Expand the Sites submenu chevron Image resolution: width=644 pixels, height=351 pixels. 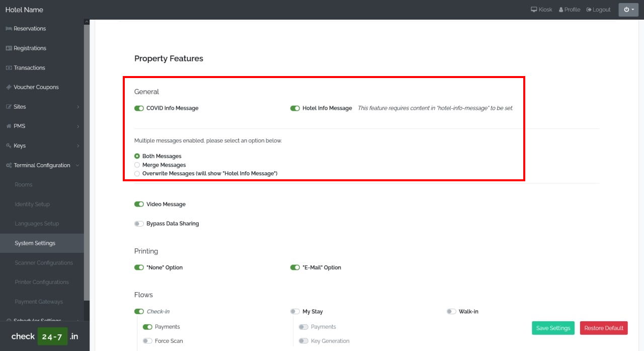[x=78, y=107]
